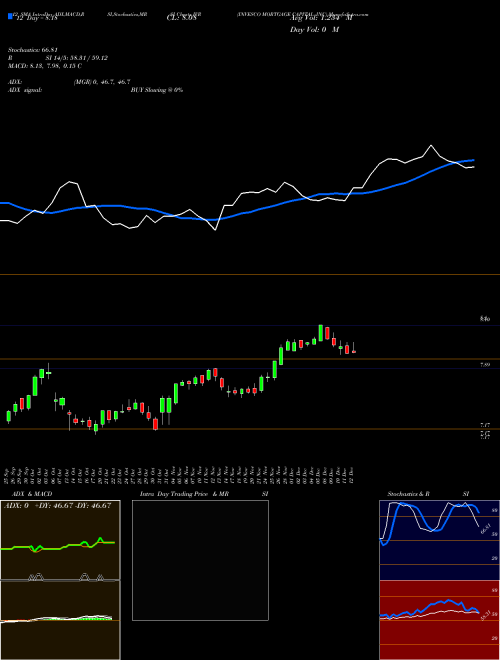The width and height of the screenshot is (500, 660).
Task: Click the 'Stochastics & R' panel heading
Action: pos(409,494)
